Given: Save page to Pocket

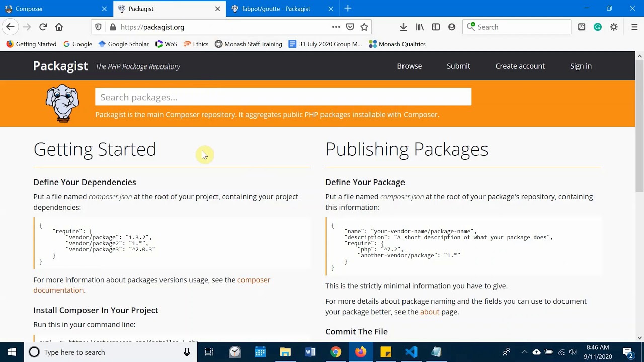Looking at the screenshot, I should pos(350,27).
